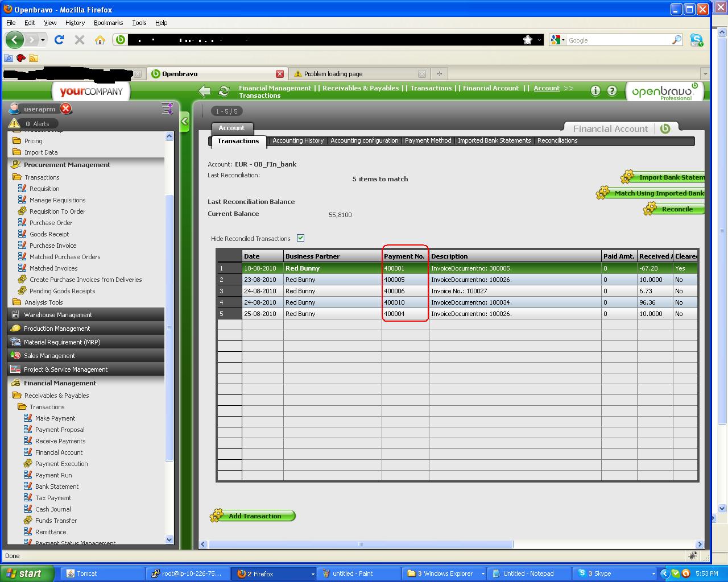Open the Help question mark icon

click(612, 91)
